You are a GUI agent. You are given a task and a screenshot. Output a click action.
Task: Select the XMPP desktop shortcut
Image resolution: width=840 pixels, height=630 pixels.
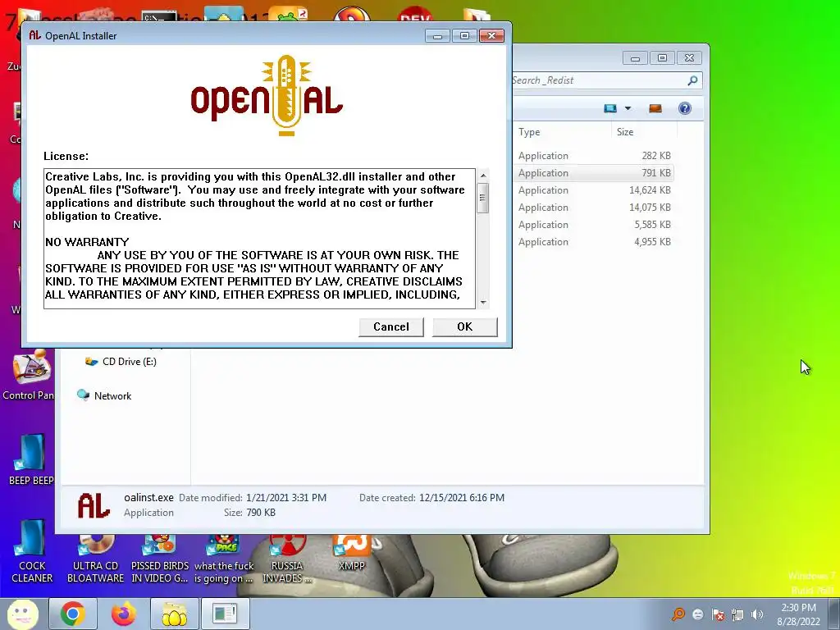pos(351,553)
